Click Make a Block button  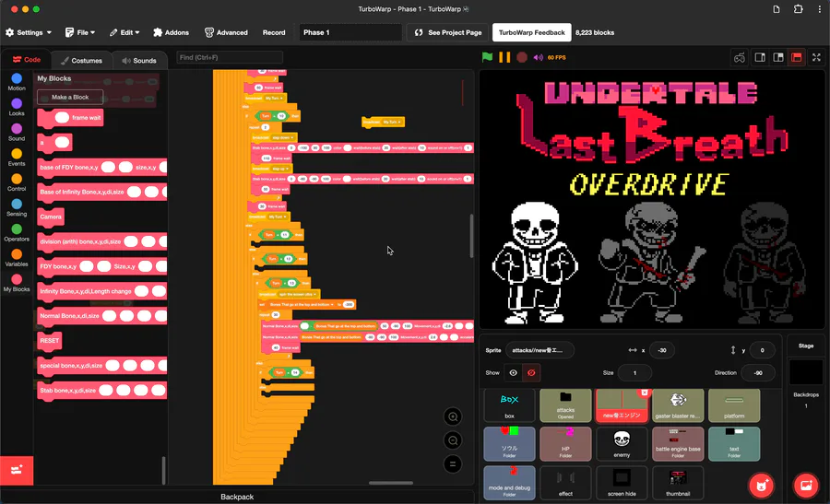point(70,97)
